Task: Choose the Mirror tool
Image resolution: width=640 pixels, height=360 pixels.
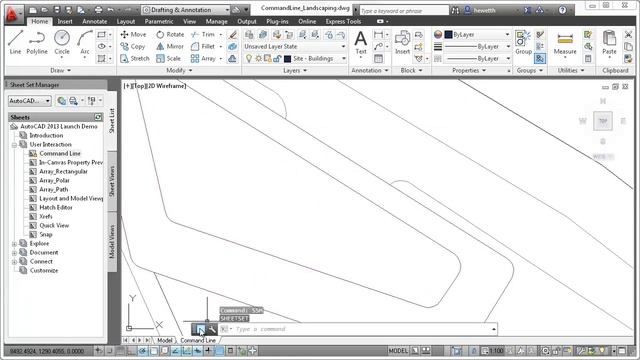Action: click(x=170, y=47)
